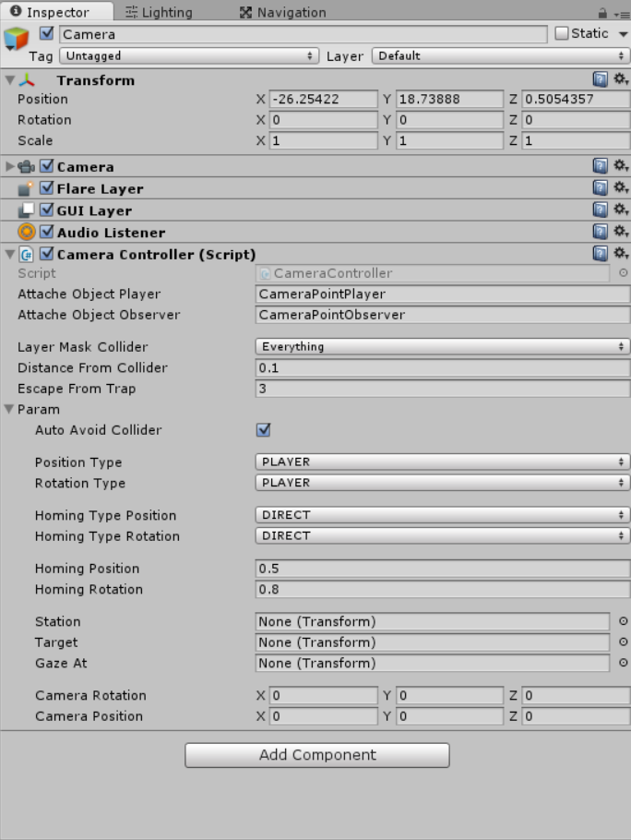Click object picker circle beside Station field
Viewport: 631px width, 840px height.
623,621
